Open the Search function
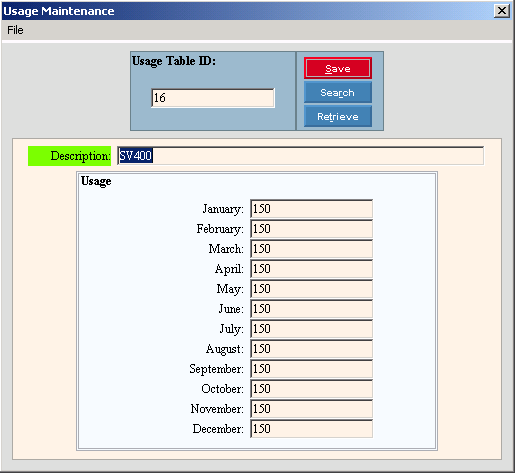 [338, 92]
